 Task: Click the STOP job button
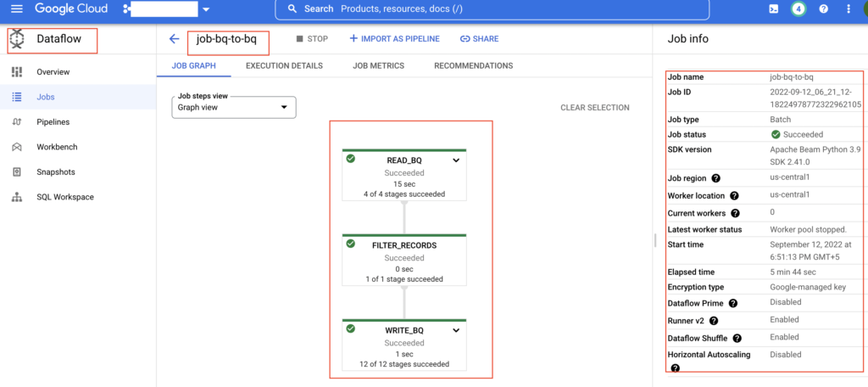pos(312,39)
